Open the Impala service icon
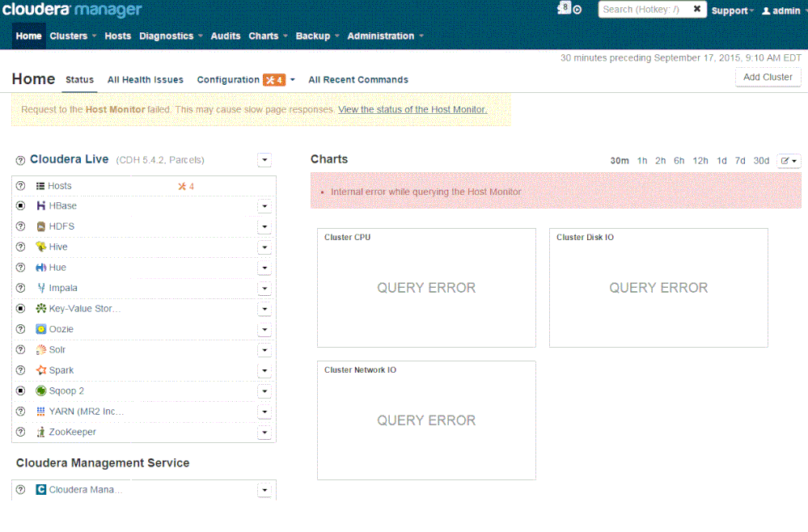The height and width of the screenshot is (532, 808). pos(41,288)
